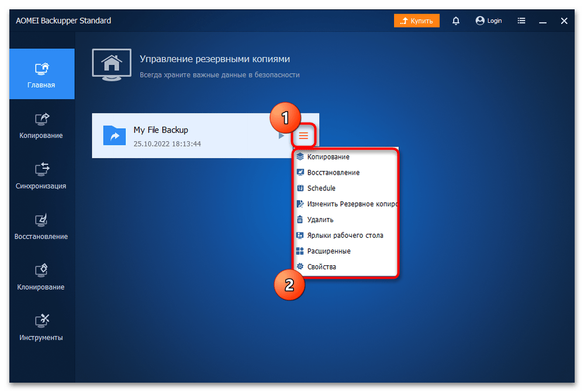Open the Клонирование sidebar section
Screen dimensions: 584x392
(x=42, y=277)
